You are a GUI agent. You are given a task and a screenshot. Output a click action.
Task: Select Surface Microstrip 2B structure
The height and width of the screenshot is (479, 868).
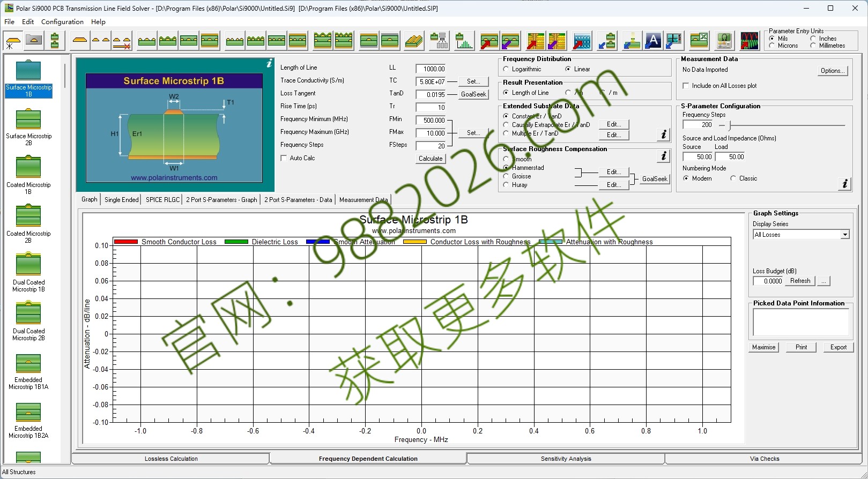pyautogui.click(x=28, y=126)
